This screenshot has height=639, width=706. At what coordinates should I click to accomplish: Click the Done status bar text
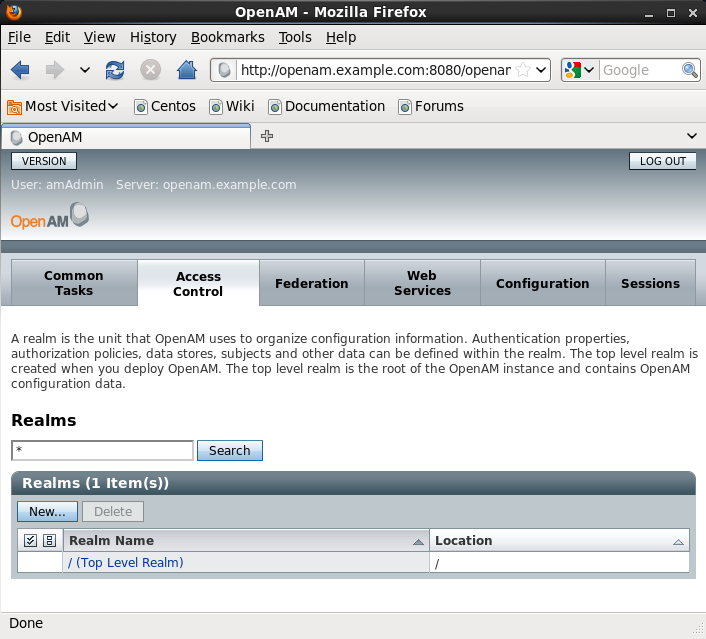click(26, 623)
